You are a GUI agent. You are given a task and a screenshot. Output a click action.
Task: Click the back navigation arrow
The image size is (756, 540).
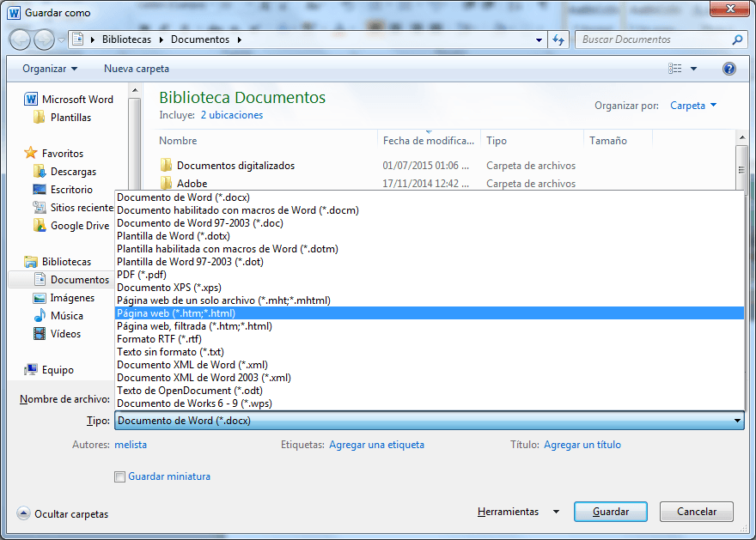(21, 40)
